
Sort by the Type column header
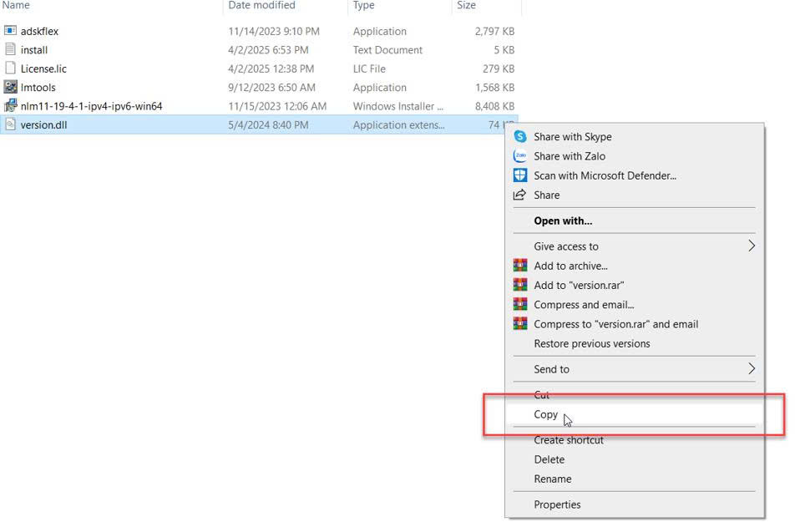click(363, 5)
